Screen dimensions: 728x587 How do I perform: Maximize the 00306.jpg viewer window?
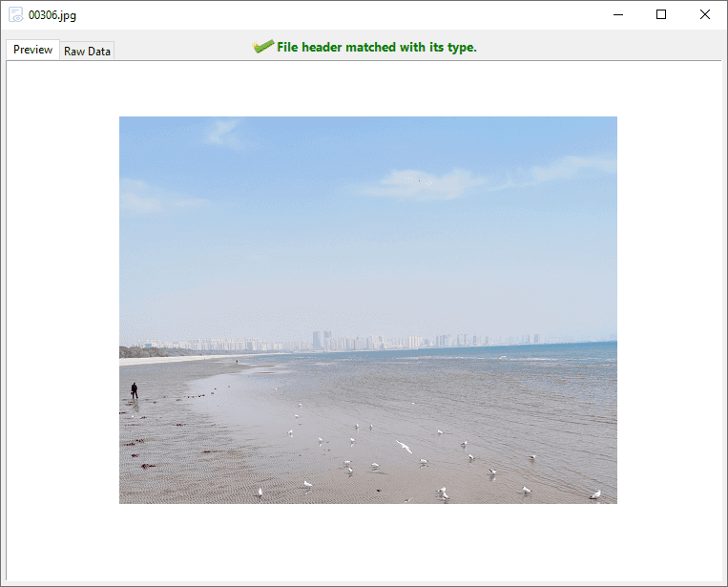tap(661, 14)
